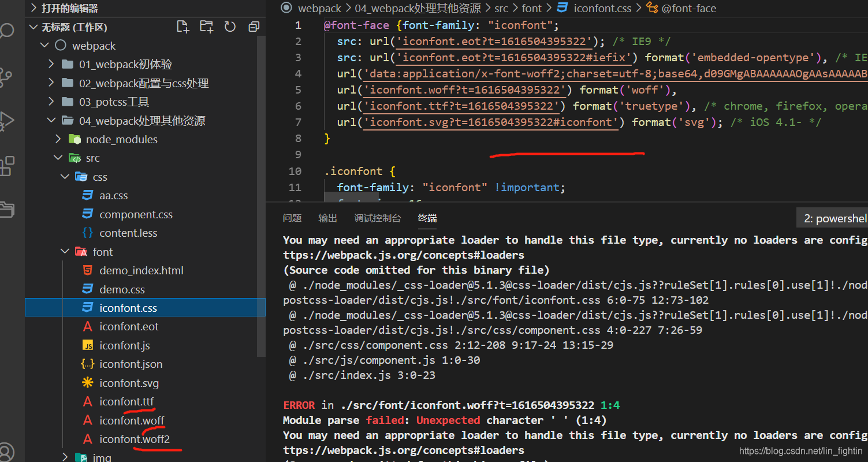Viewport: 868px width, 462px height.
Task: Open the Accounts icon in activity bar
Action: (6, 452)
